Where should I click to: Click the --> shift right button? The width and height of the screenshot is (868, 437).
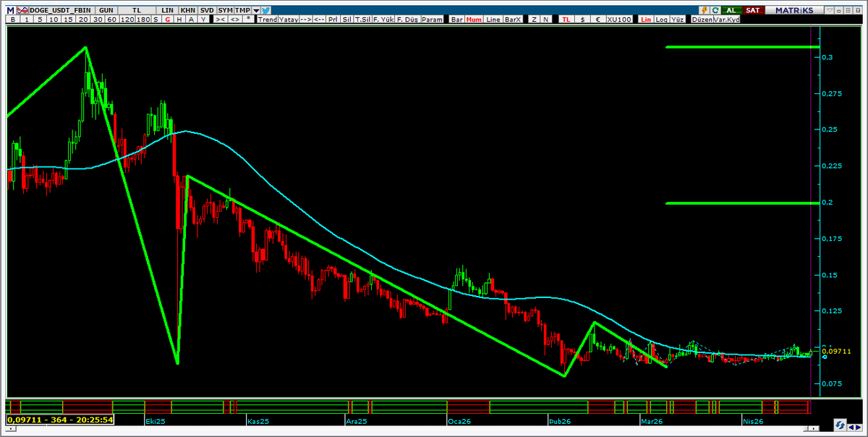click(307, 20)
